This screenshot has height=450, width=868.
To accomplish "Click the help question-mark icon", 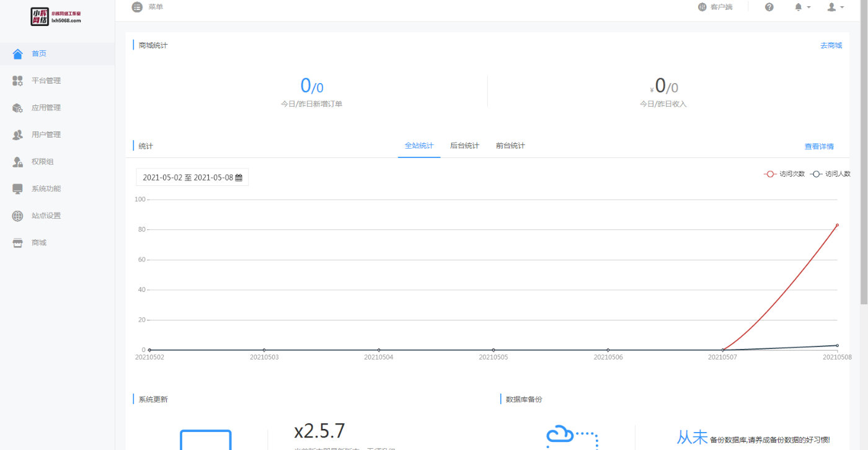I will coord(769,7).
